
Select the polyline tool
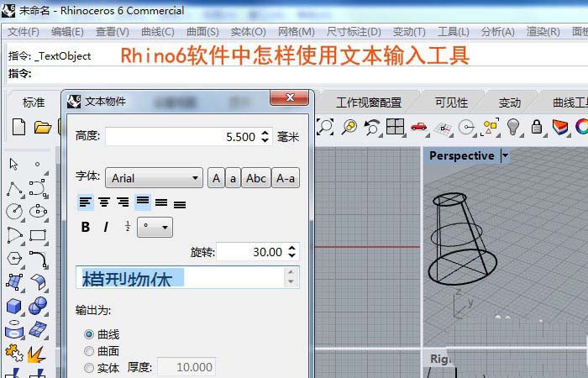14,188
